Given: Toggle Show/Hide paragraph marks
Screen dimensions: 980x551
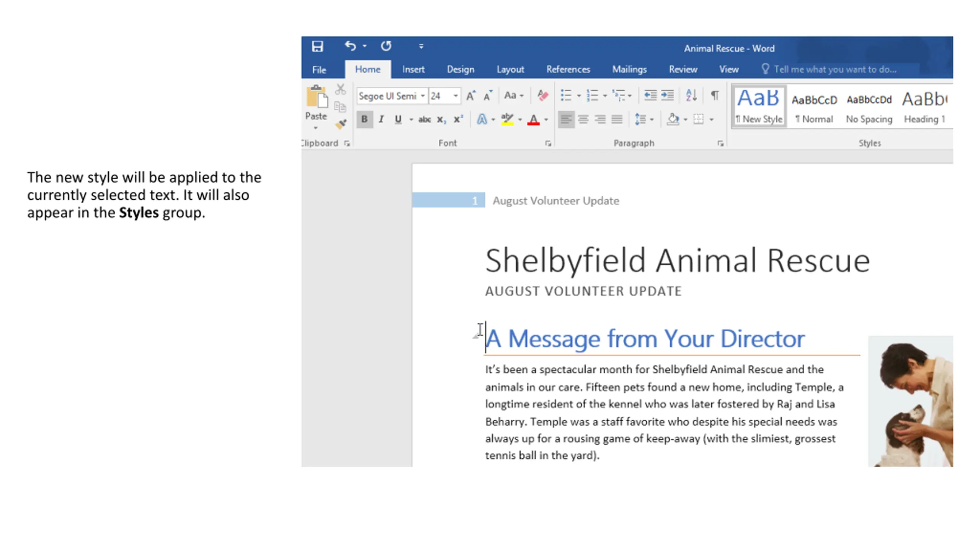Looking at the screenshot, I should [x=715, y=95].
